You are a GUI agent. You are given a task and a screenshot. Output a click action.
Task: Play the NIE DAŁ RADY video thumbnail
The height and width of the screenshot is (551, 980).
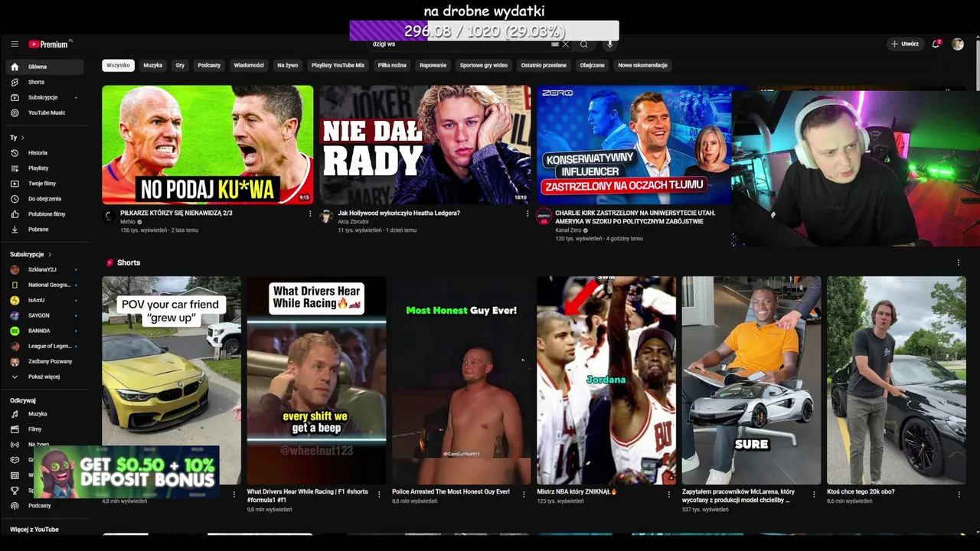[425, 145]
